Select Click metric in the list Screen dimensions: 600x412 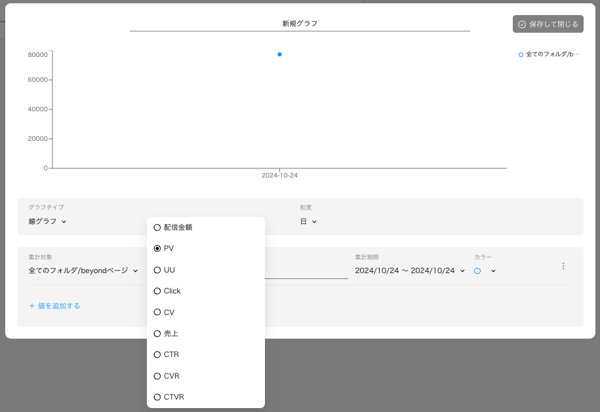coord(158,291)
